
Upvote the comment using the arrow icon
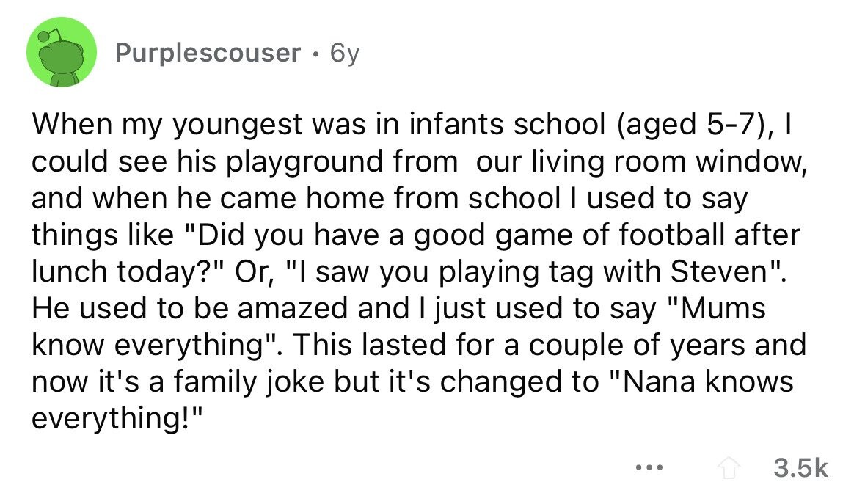(x=729, y=469)
